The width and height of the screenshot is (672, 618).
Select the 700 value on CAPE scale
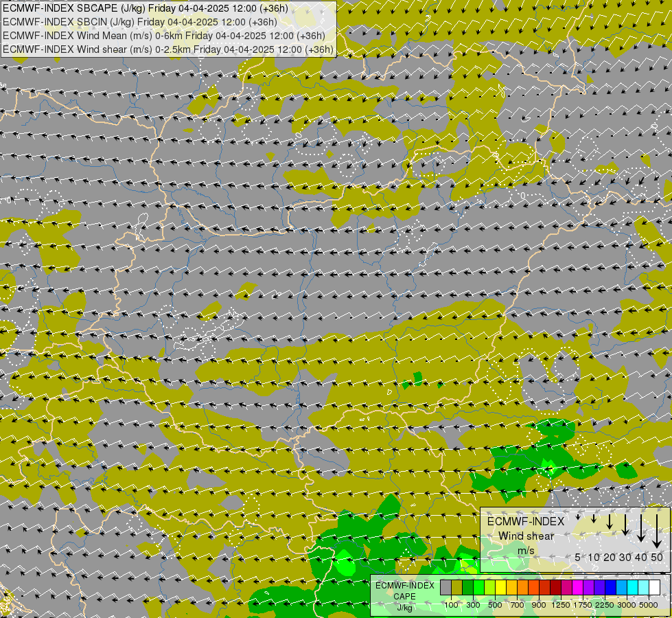pos(518,605)
